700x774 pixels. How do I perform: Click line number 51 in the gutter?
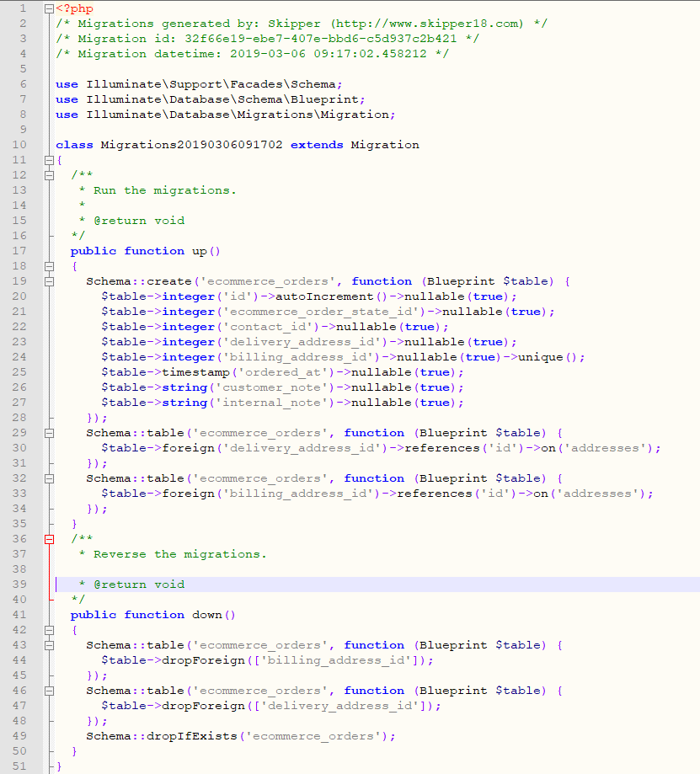[19, 766]
